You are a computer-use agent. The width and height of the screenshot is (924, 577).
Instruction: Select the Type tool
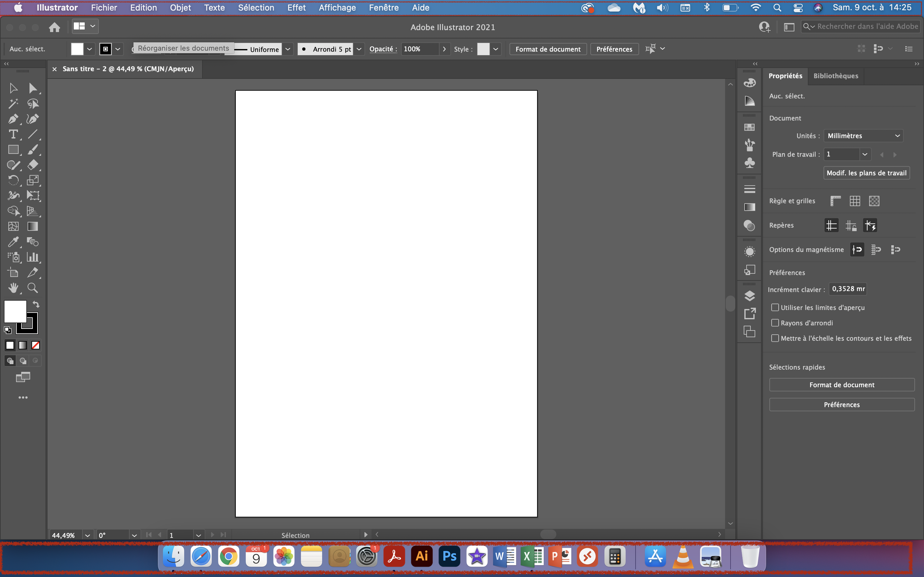[x=14, y=134]
